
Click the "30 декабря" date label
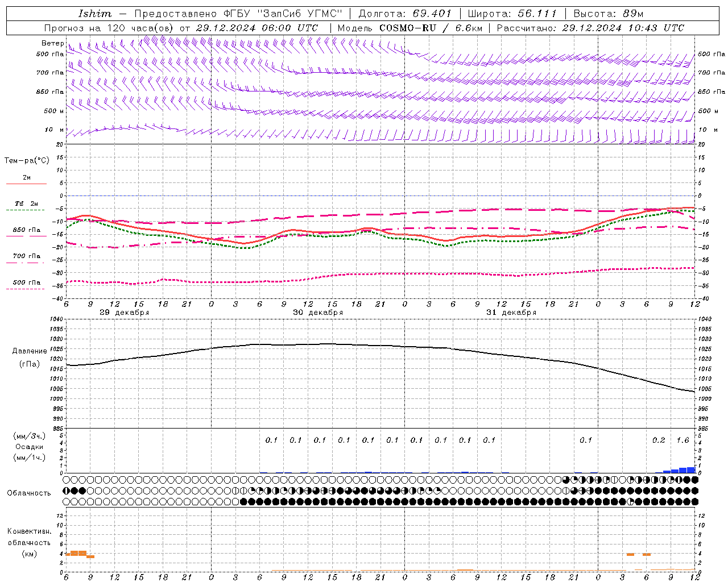[318, 313]
